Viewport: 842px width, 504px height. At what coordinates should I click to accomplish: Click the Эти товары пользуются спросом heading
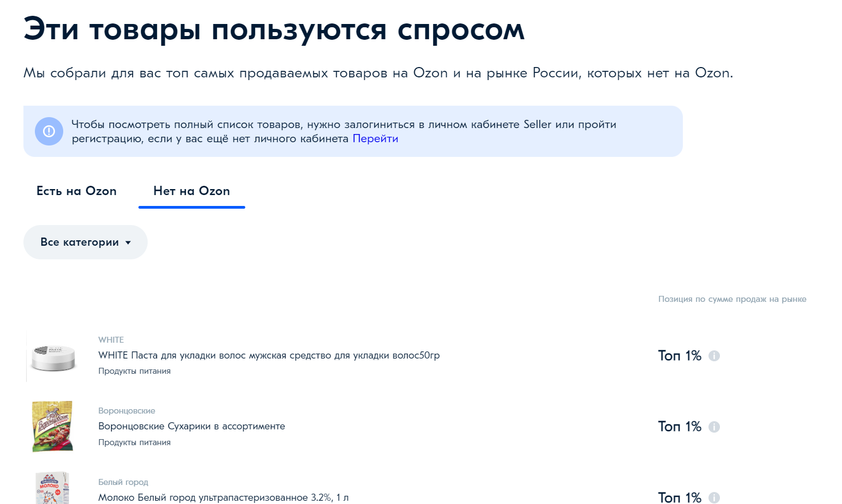pos(274,29)
